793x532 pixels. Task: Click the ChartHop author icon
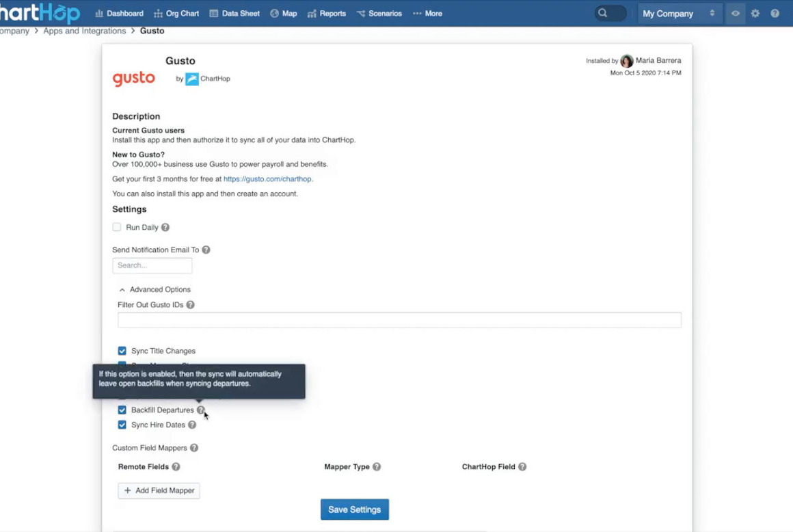point(191,79)
